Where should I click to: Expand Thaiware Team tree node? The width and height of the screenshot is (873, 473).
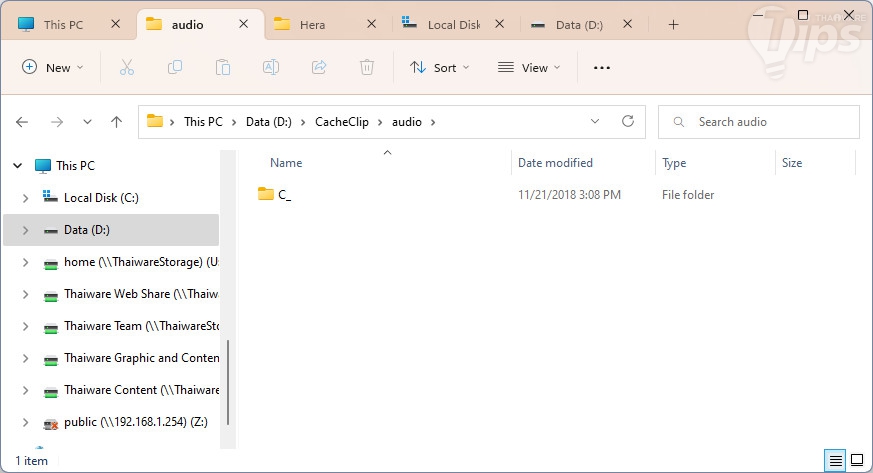pos(25,326)
